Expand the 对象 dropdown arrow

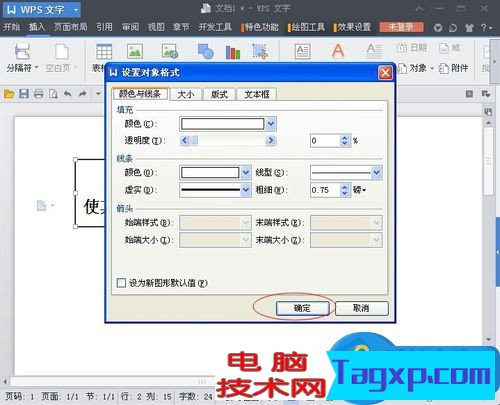[432, 68]
